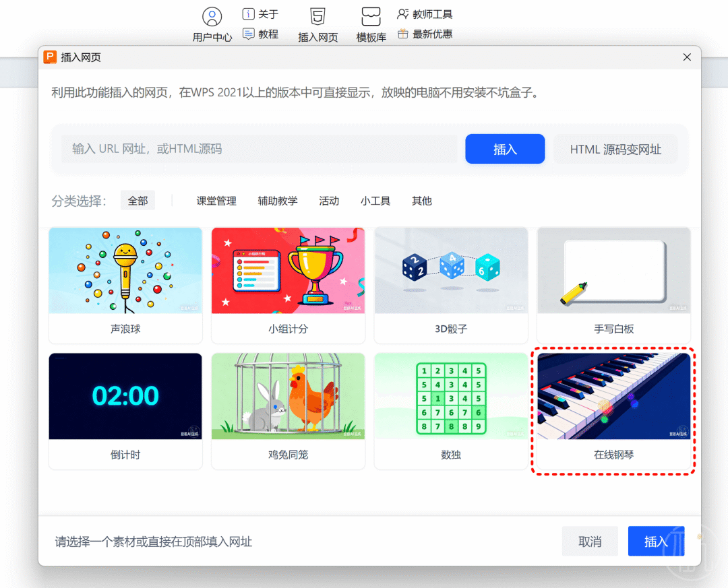This screenshot has width=728, height=588.
Task: Click the 请选择一个素材 hint text
Action: pyautogui.click(x=154, y=542)
